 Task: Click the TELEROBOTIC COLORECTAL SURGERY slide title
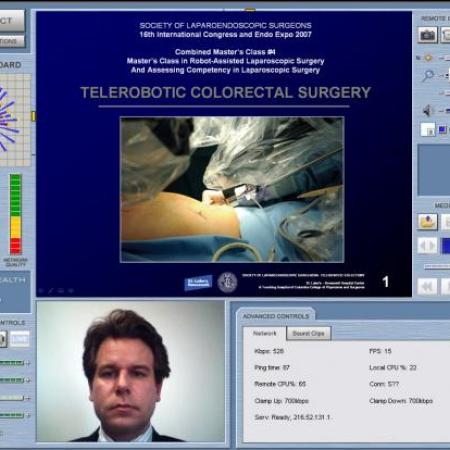tap(226, 92)
